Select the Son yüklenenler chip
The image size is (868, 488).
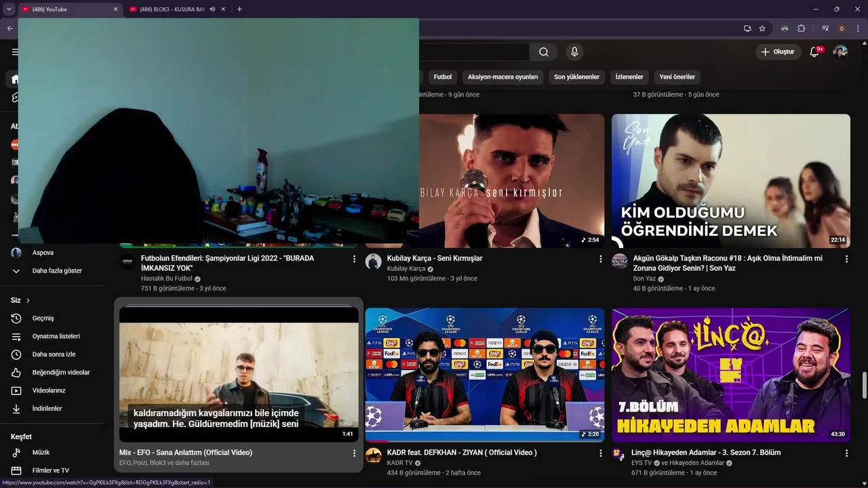[576, 77]
